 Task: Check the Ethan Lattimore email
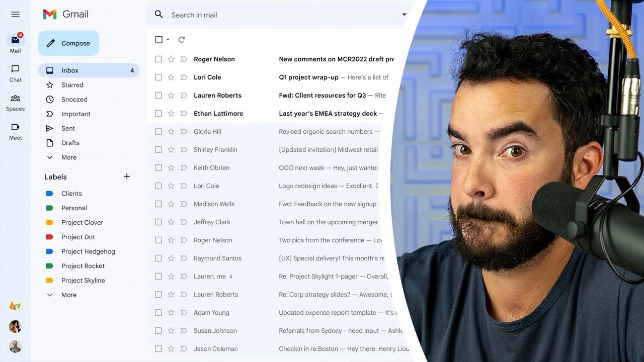pyautogui.click(x=158, y=114)
